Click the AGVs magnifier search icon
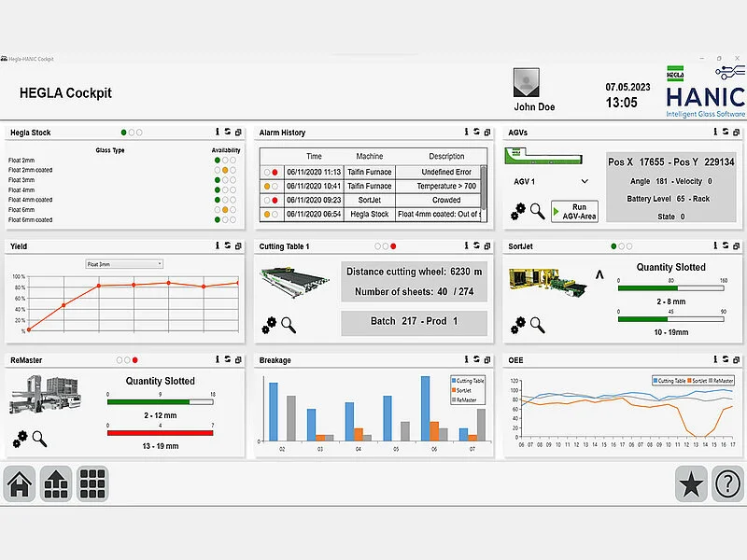 click(x=538, y=212)
